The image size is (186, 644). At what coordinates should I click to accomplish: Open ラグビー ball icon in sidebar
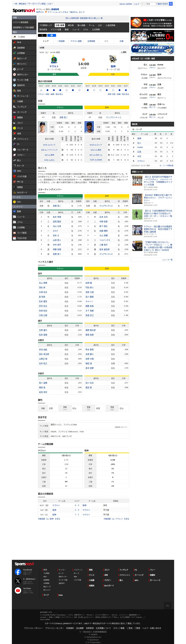click(x=14, y=155)
